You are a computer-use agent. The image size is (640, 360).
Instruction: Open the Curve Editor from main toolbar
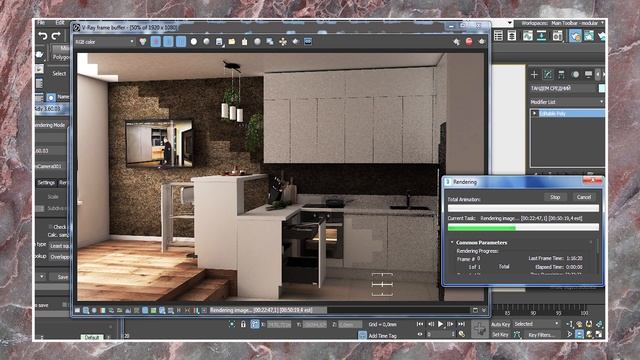(x=527, y=36)
